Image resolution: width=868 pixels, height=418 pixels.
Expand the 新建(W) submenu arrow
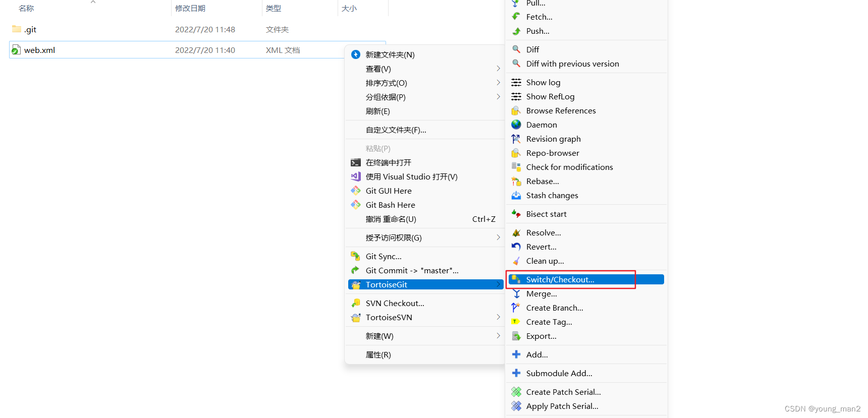[498, 336]
